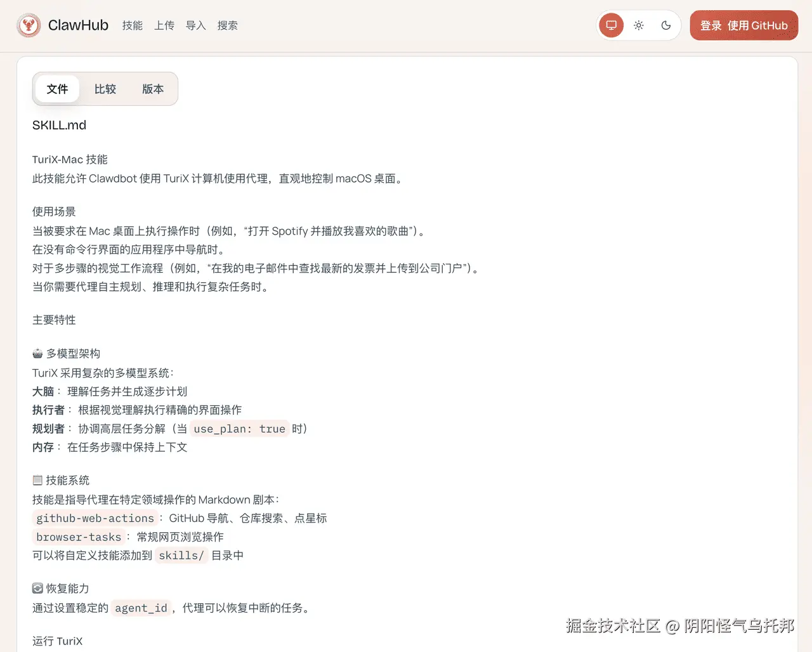Open the 技能 navigation item

tap(133, 25)
